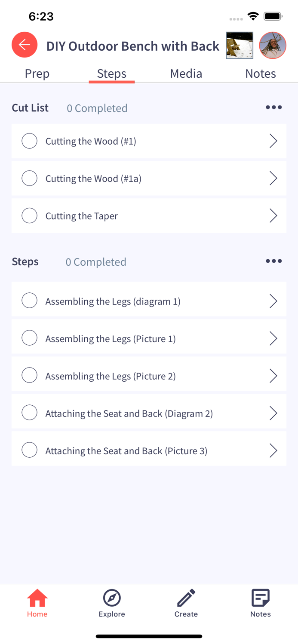Mark Cutting the Wood (#1) complete
Viewport: 298px width, 644px height.
[30, 141]
